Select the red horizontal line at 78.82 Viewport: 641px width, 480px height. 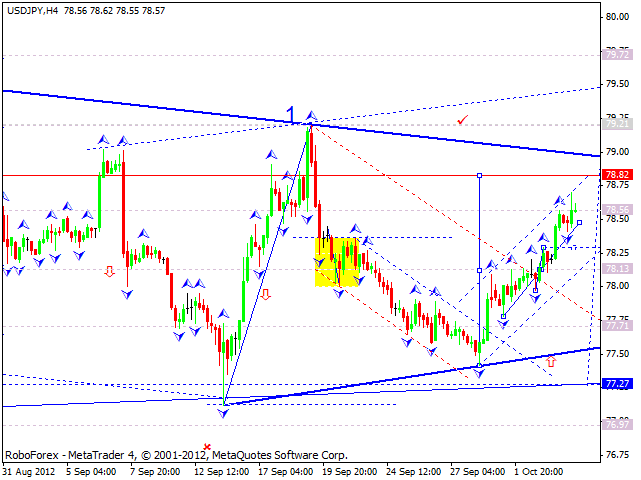tap(301, 175)
